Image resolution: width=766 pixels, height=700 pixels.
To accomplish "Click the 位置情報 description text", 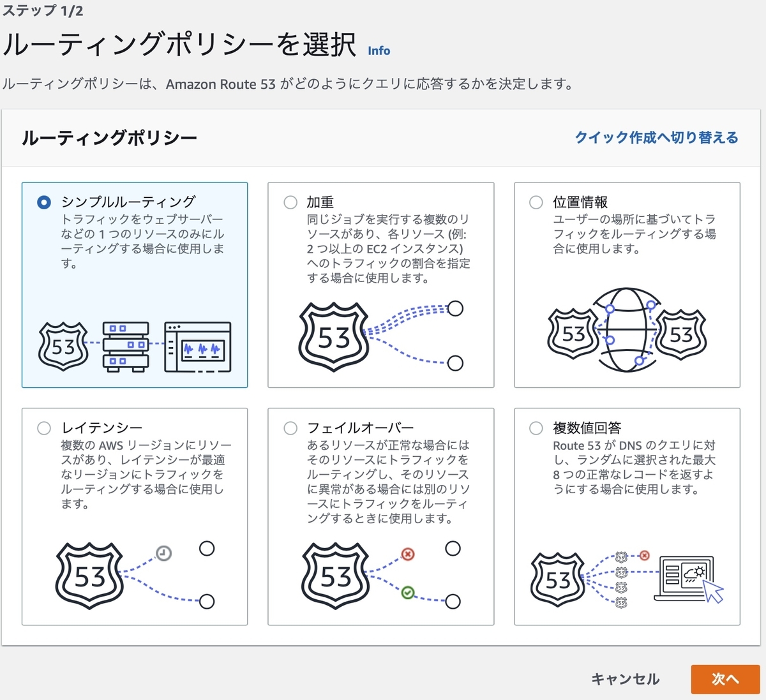I will tap(635, 234).
